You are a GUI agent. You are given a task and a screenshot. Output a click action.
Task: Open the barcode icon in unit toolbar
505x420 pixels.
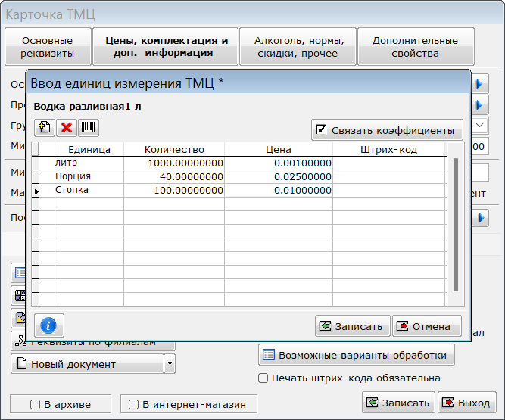[x=89, y=127]
